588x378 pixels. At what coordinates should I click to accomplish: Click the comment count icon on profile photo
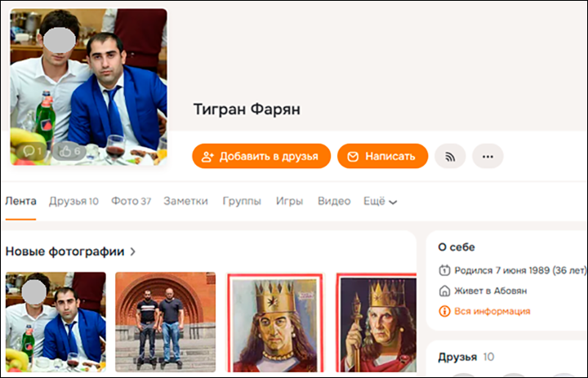coord(29,151)
